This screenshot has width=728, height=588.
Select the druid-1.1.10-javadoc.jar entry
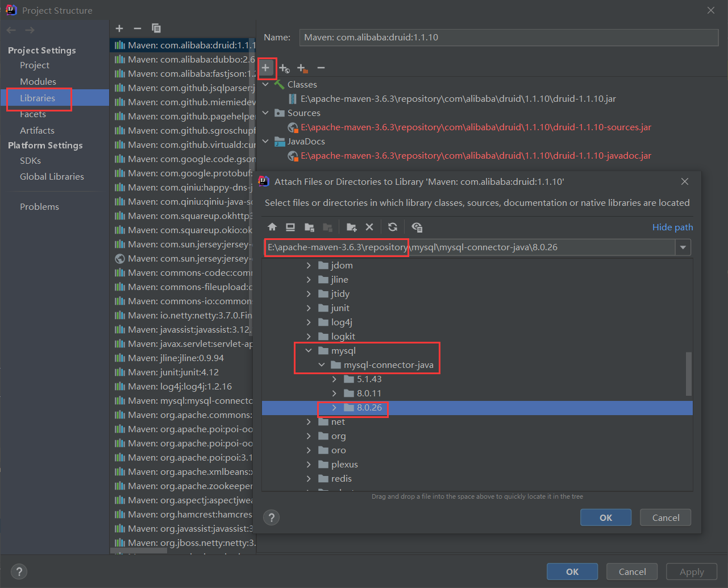pyautogui.click(x=476, y=156)
